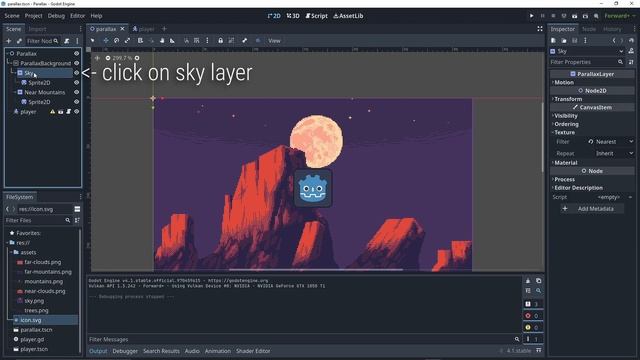Clear the output log icon
The width and height of the screenshot is (640, 360).
click(528, 281)
